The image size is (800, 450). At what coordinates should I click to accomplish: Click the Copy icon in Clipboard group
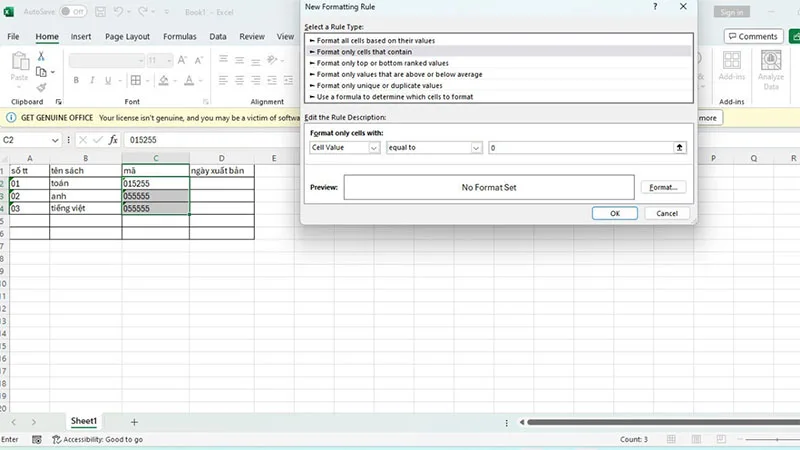coord(41,72)
